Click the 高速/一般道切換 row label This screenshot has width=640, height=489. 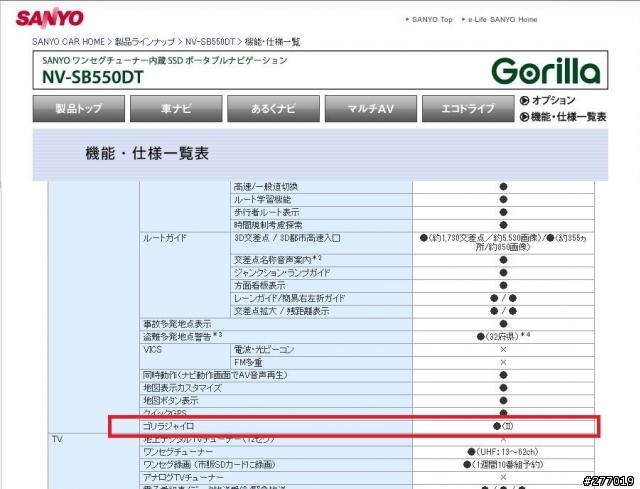[x=266, y=187]
